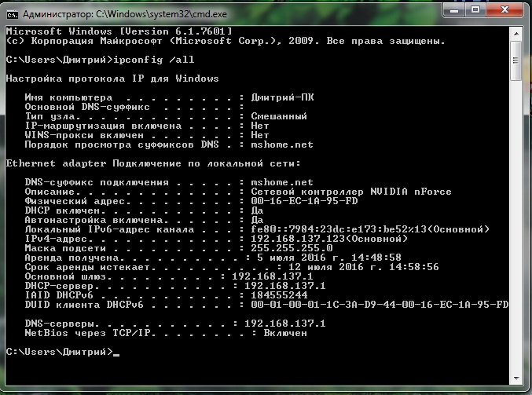
Task: Click IAID DHCPv6 value '184555244'
Action: (279, 295)
